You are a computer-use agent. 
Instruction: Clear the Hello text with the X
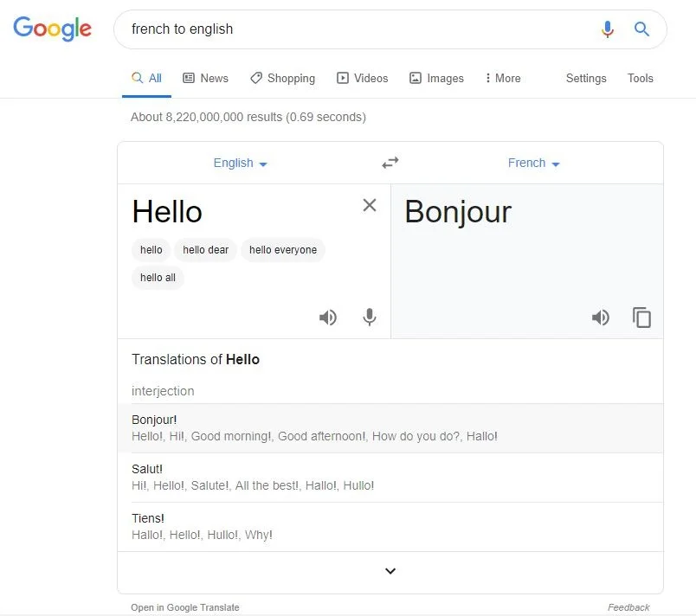pos(369,205)
